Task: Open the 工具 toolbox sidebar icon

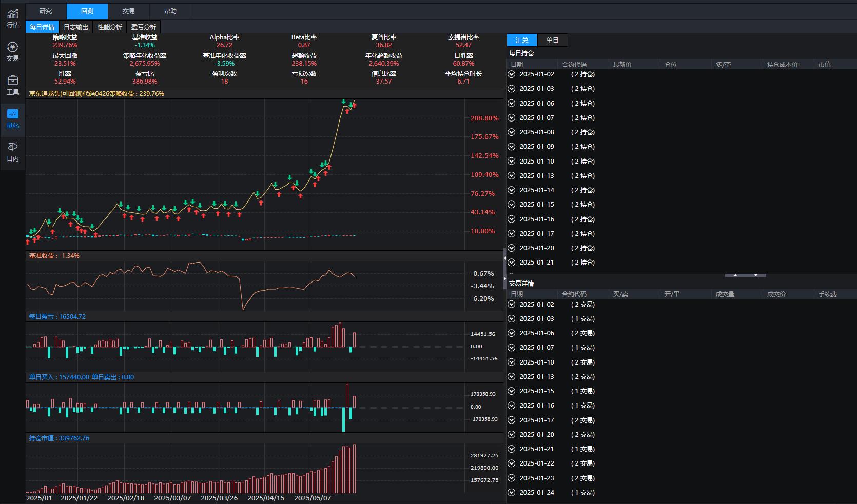Action: (x=13, y=85)
